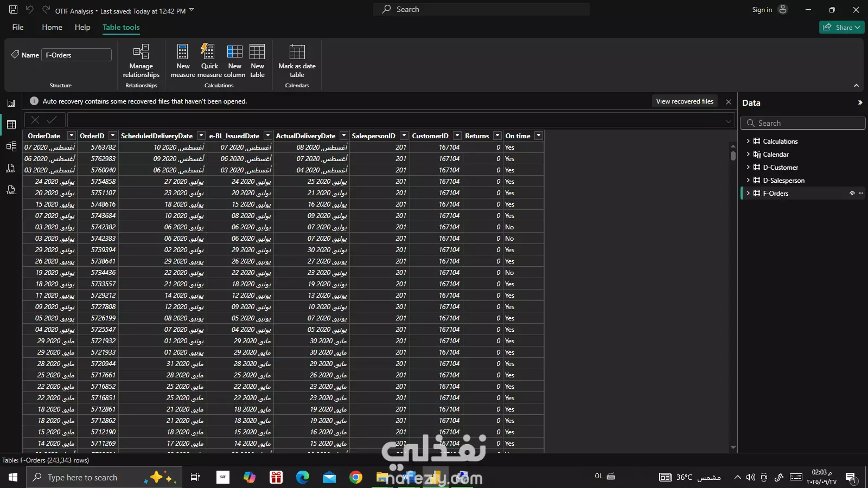868x488 pixels.
Task: Click View recovered files button
Action: pyautogui.click(x=685, y=101)
